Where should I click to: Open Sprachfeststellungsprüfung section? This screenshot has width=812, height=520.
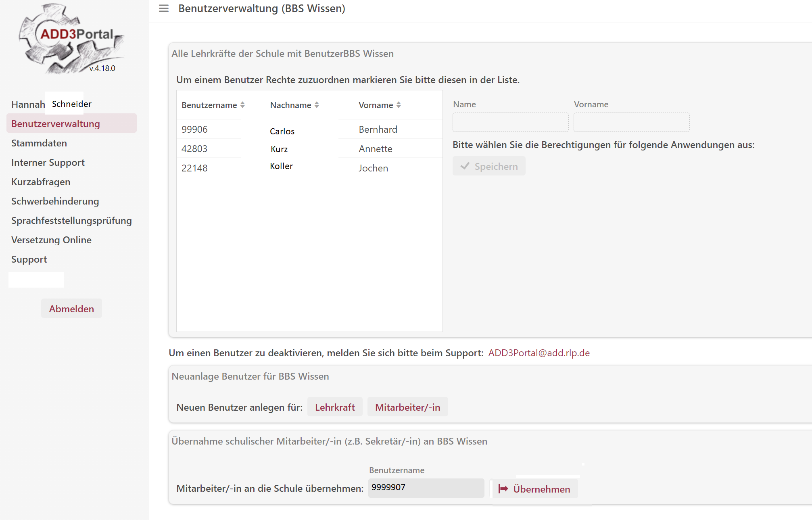(71, 221)
